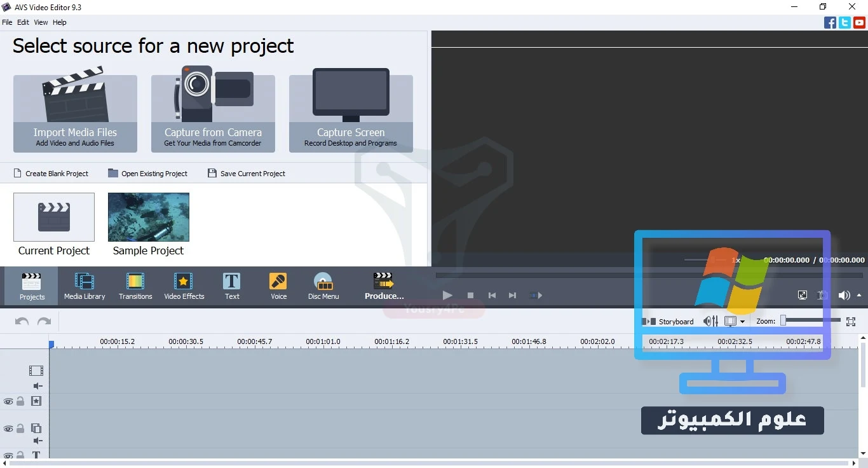Image resolution: width=868 pixels, height=468 pixels.
Task: Lock the video effects track
Action: point(20,401)
